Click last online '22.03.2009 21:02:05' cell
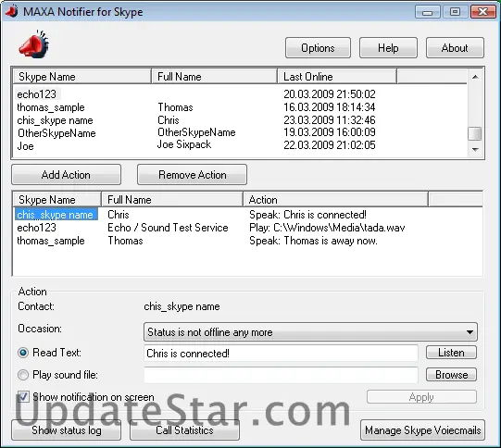 [x=330, y=145]
